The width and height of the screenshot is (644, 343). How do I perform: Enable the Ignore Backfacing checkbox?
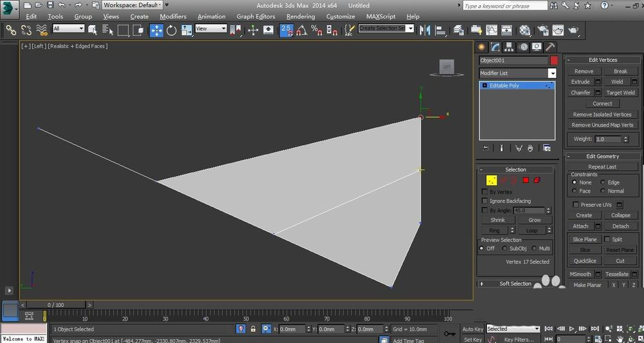coord(485,201)
